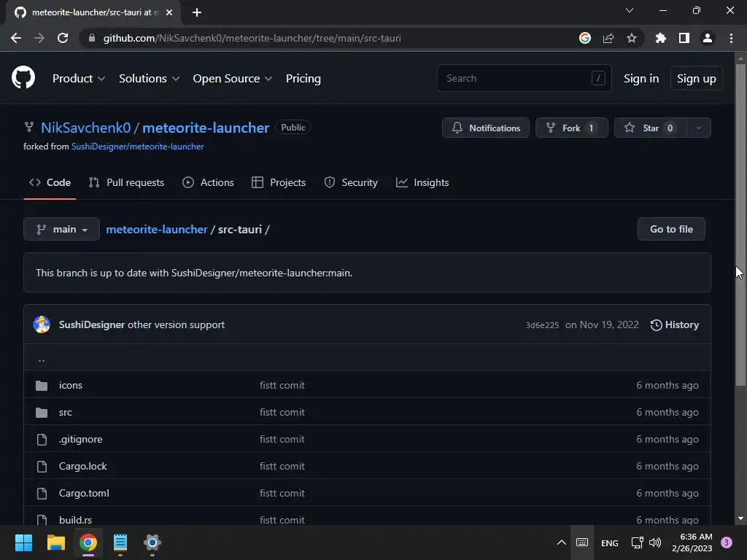747x560 pixels.
Task: Star the meteorite-launcher repository
Action: point(651,128)
